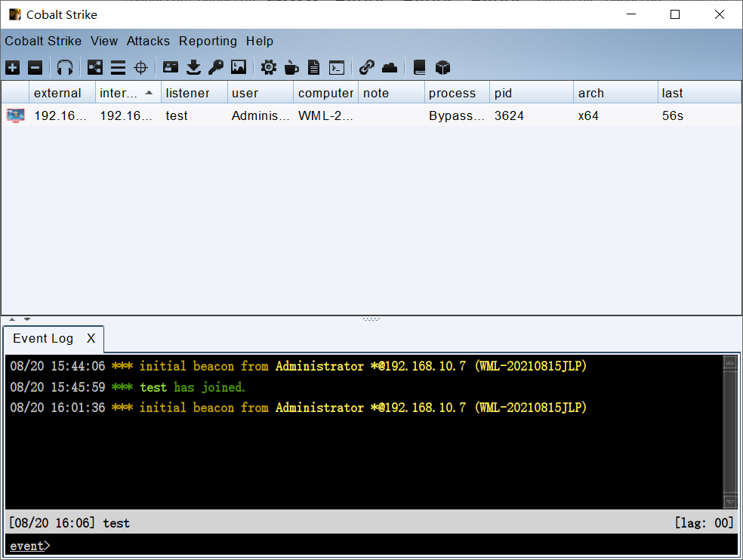743x560 pixels.
Task: Minimize the Cobalt Strike window
Action: point(631,14)
